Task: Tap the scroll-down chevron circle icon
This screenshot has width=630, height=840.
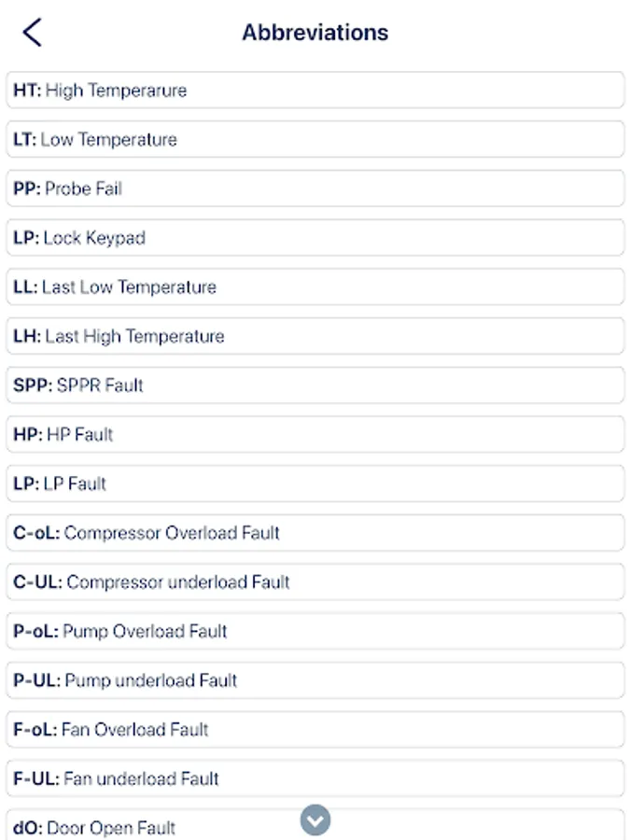Action: 315,819
